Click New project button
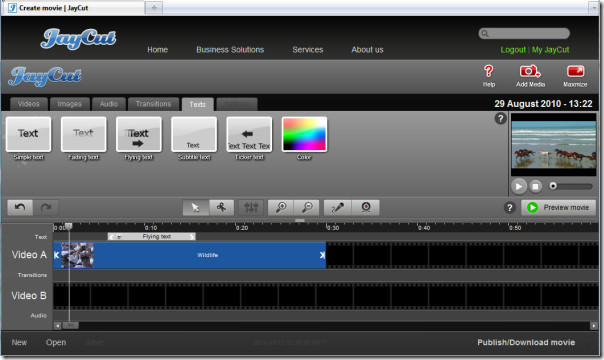The image size is (604, 360). 19,342
